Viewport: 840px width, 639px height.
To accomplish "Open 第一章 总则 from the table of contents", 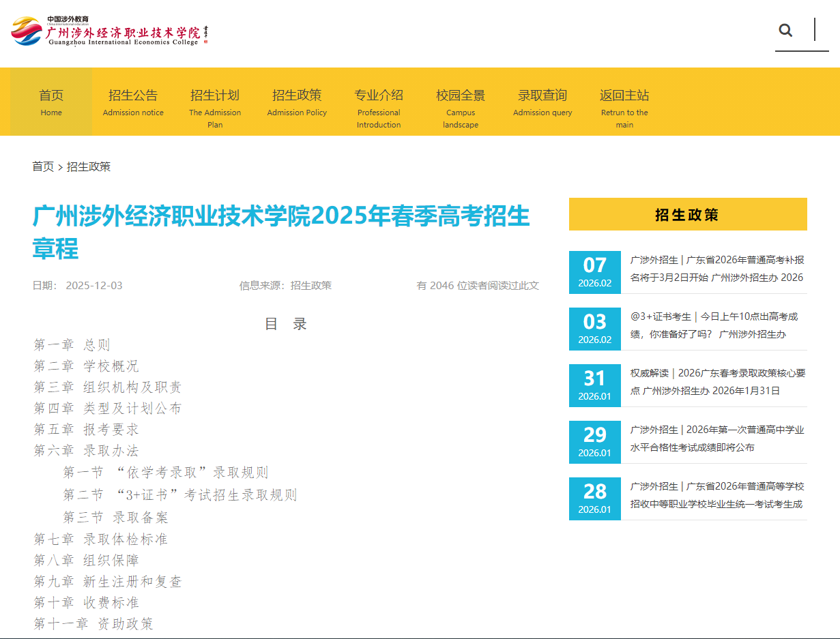I will coord(72,344).
